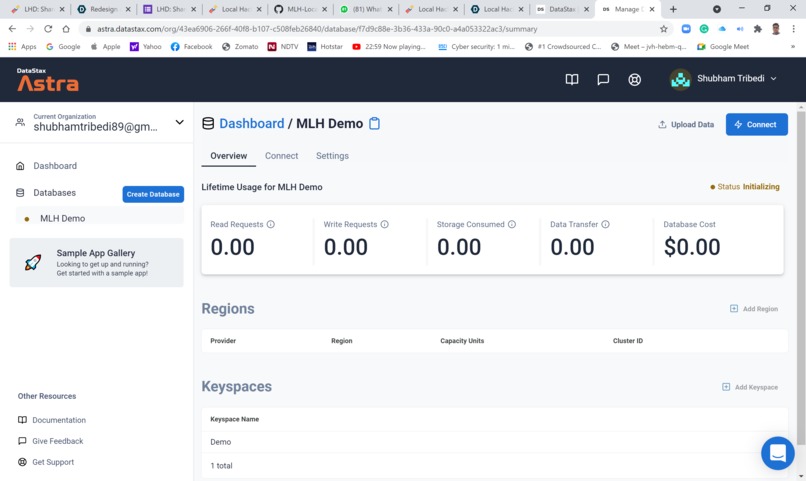Screen dimensions: 806x481
Task: Expand the Current Organization dropdown
Action: [179, 122]
